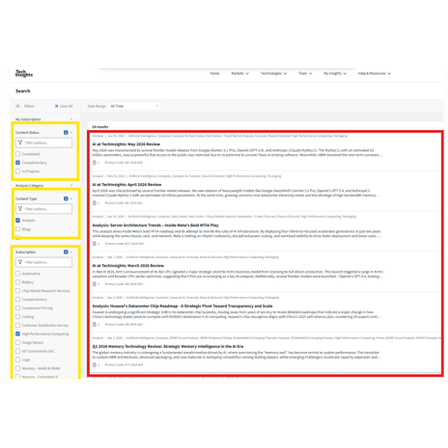Check the IoT Connectivity SoC subscription
The width and height of the screenshot is (448, 448).
18,351
